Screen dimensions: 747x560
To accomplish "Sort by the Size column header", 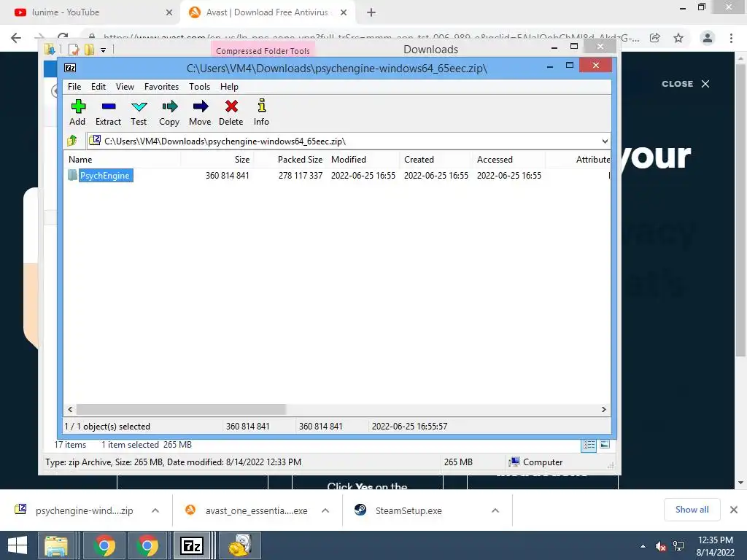I will [x=217, y=160].
